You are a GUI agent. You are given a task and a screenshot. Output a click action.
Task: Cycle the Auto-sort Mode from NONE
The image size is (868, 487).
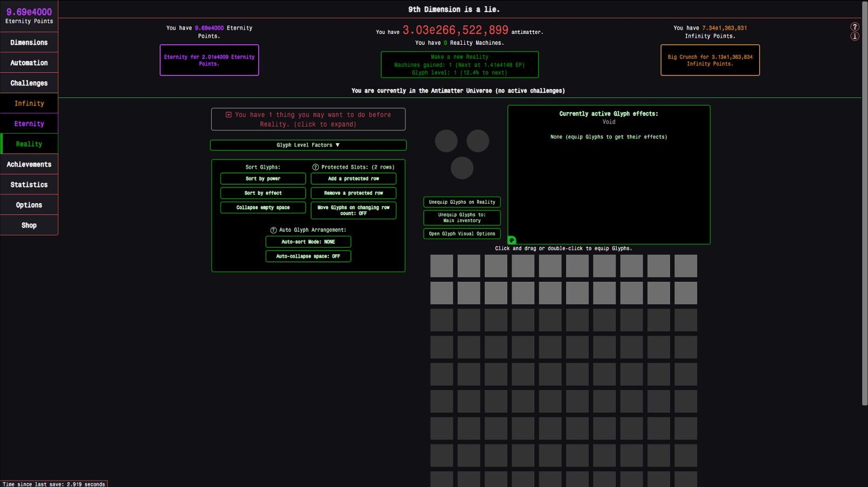pos(308,241)
